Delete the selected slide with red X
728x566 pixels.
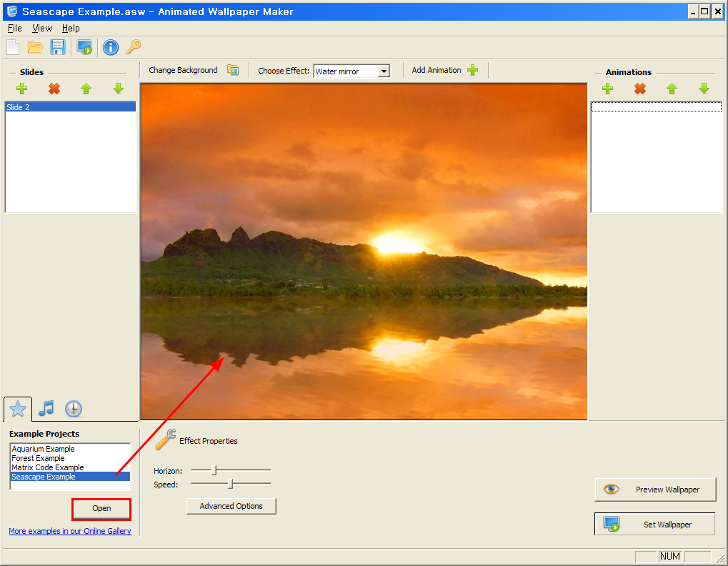pyautogui.click(x=54, y=88)
